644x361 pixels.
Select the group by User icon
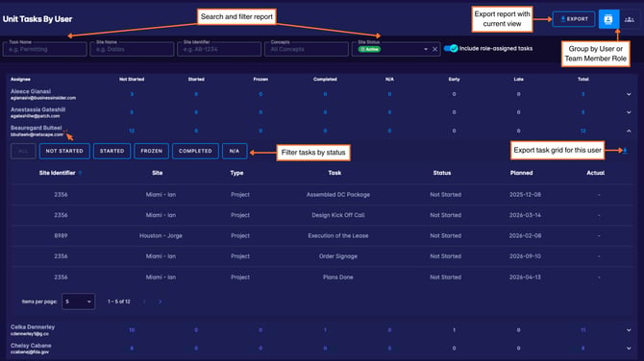[608, 19]
